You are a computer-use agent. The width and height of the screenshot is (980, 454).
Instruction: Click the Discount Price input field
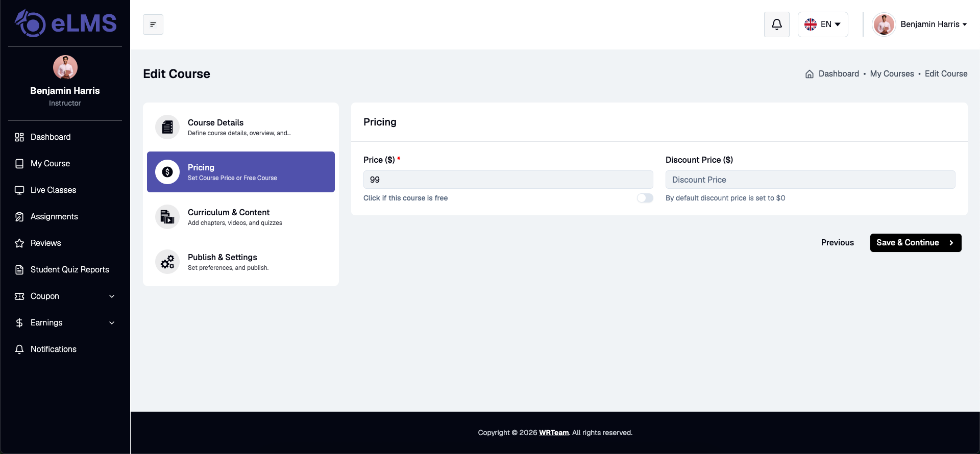pos(811,180)
